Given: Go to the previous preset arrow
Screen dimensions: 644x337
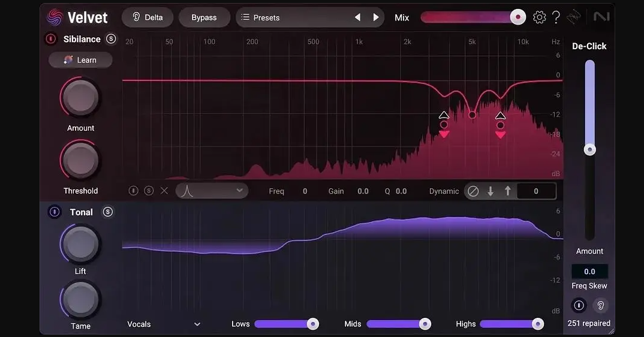Looking at the screenshot, I should tap(357, 17).
